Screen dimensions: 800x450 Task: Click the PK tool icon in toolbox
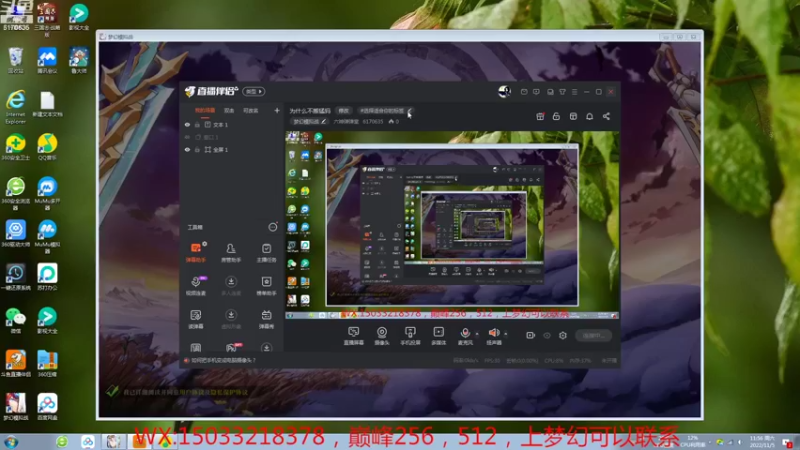[231, 348]
